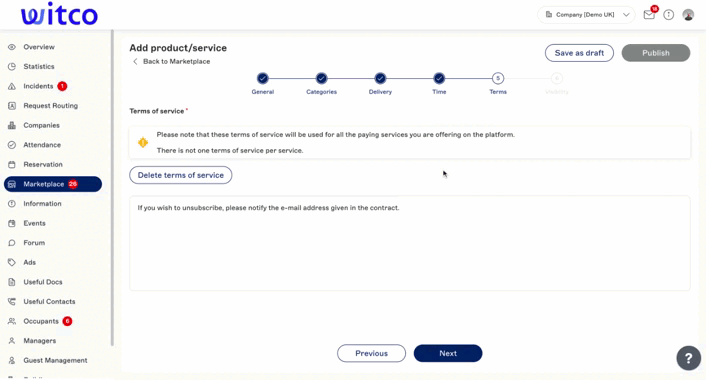
Task: Click the info circle icon in header
Action: tap(669, 15)
